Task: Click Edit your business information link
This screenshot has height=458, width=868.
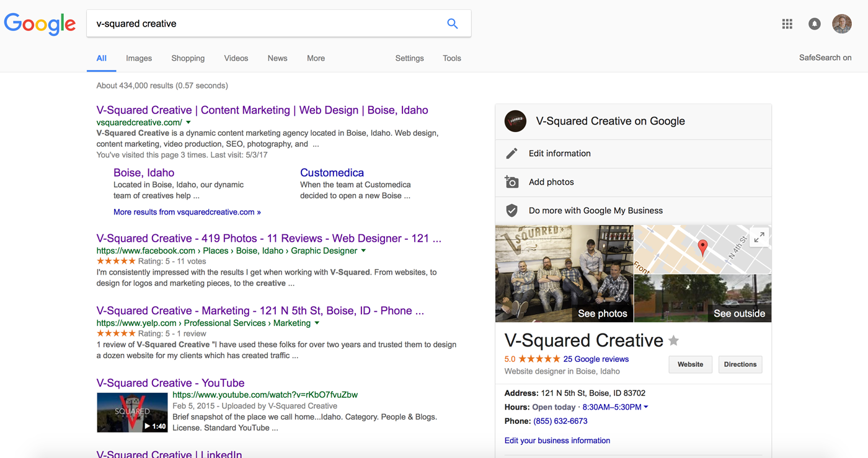Action: pyautogui.click(x=557, y=441)
